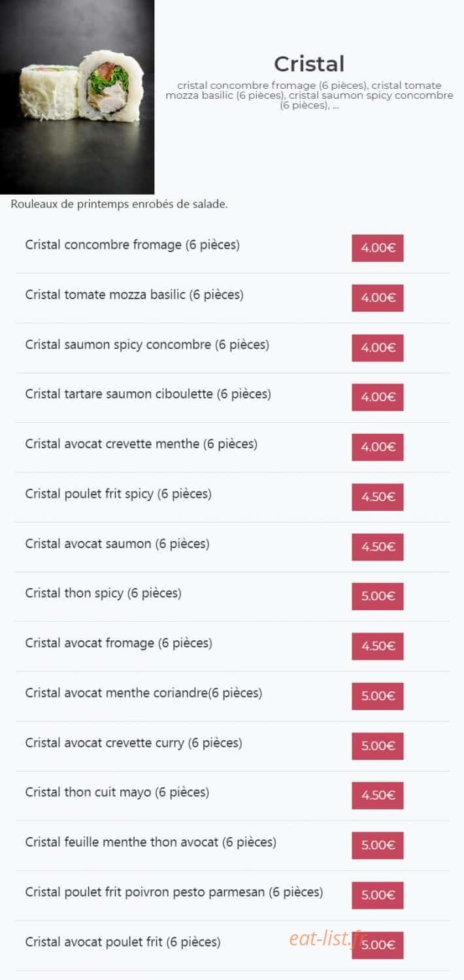
Task: Click the Cristal section heading
Action: [309, 64]
